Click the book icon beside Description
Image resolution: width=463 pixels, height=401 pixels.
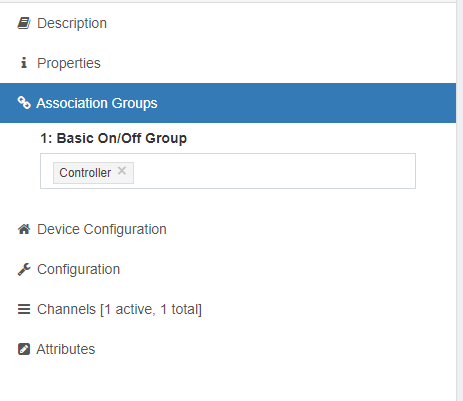24,23
